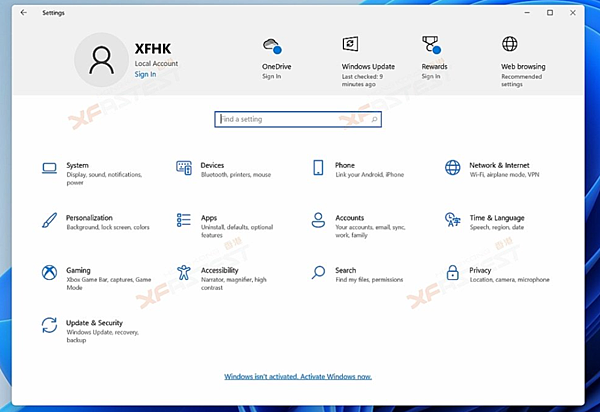This screenshot has height=412, width=600.
Task: Click the Rewards medal icon
Action: click(x=431, y=44)
